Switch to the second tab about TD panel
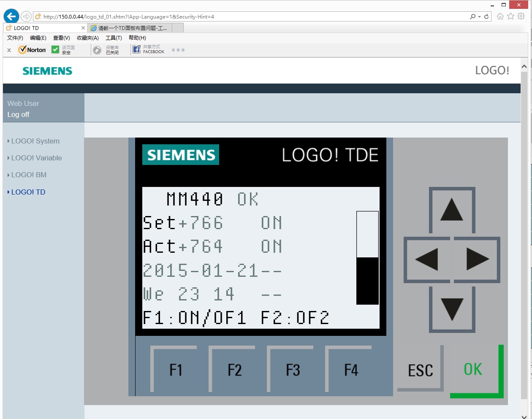Image resolution: width=532 pixels, height=419 pixels. tap(130, 28)
